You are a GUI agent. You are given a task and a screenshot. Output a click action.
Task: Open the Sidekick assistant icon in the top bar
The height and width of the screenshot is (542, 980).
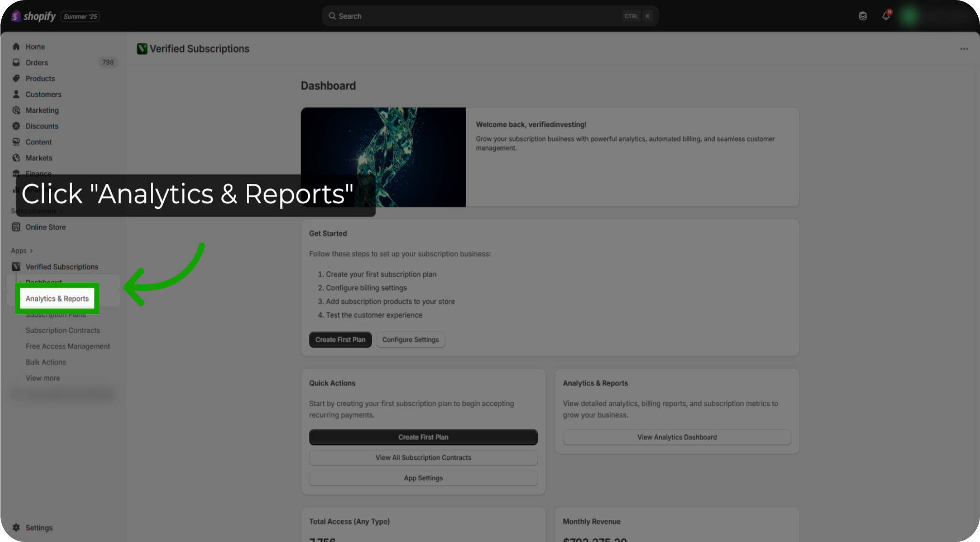pyautogui.click(x=863, y=16)
